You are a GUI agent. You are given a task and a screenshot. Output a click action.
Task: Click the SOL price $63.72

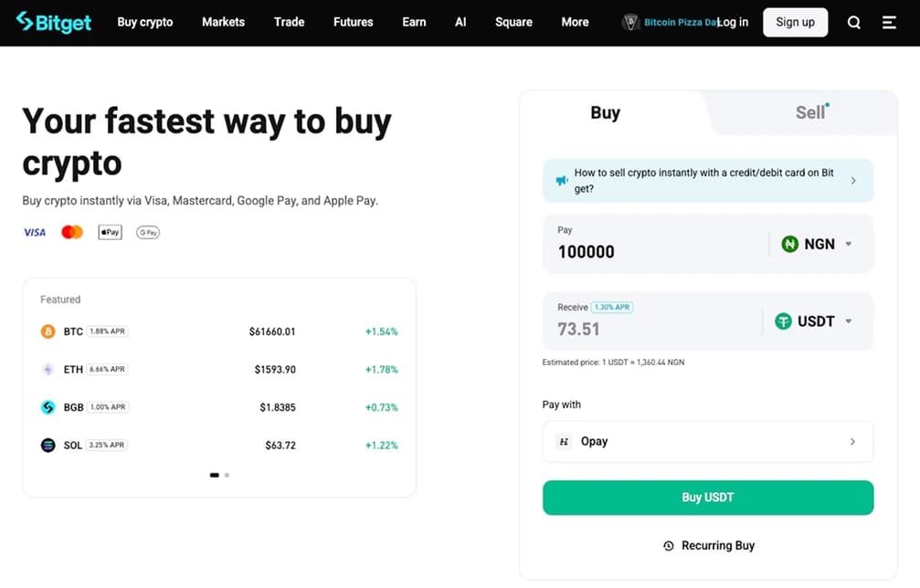pyautogui.click(x=280, y=446)
